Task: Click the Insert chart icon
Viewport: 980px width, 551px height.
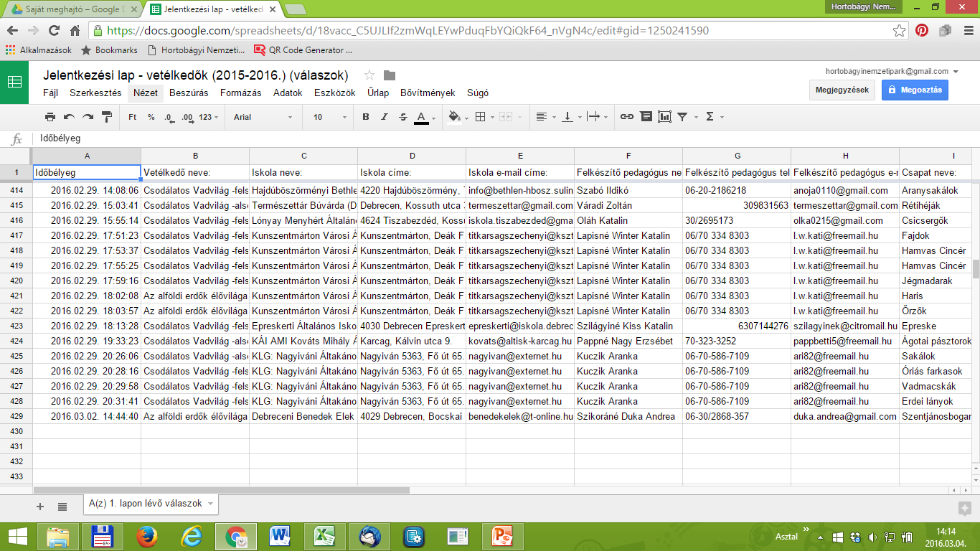Action: (x=664, y=117)
